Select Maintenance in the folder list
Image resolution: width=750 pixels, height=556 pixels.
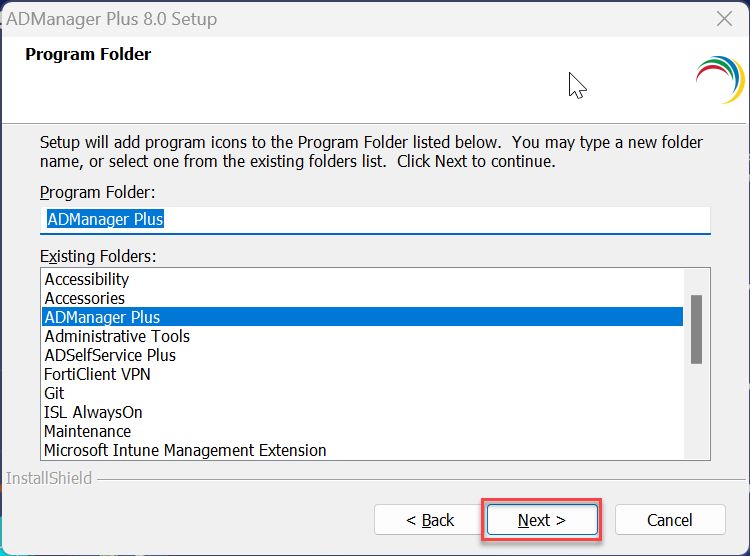pos(88,431)
